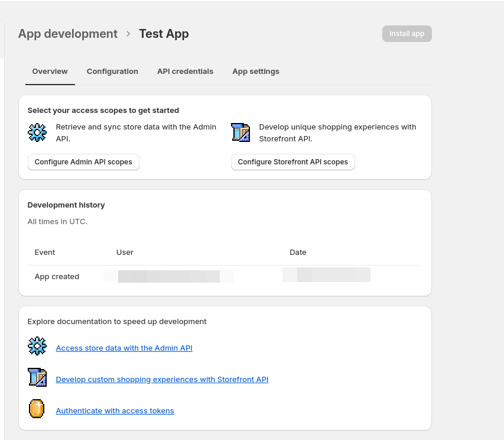504x440 pixels.
Task: Open Access store data with the Admin API link
Action: tap(124, 348)
